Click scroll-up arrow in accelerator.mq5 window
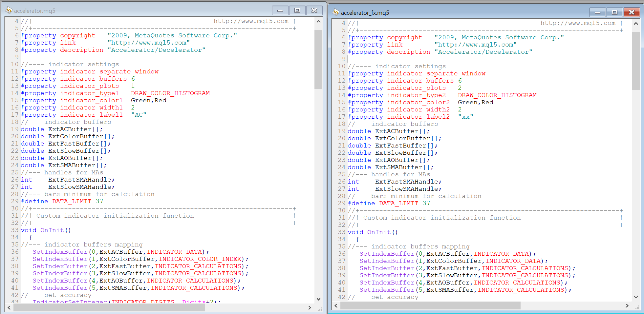Image resolution: width=644 pixels, height=314 pixels. coord(318,22)
